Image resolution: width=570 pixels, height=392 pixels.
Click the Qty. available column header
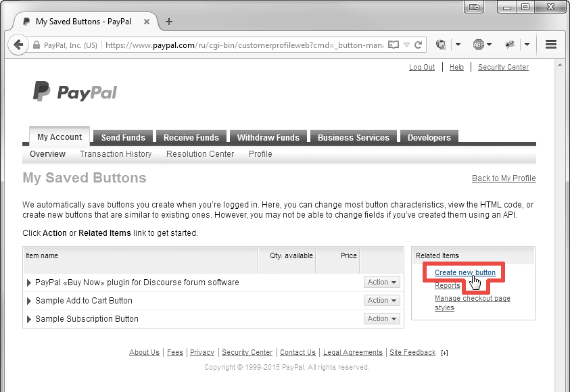pyautogui.click(x=287, y=260)
